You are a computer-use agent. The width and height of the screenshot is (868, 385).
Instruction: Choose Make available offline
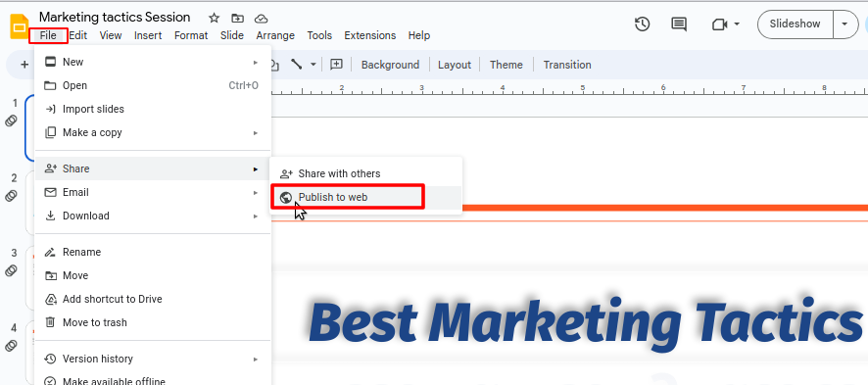[x=153, y=381]
